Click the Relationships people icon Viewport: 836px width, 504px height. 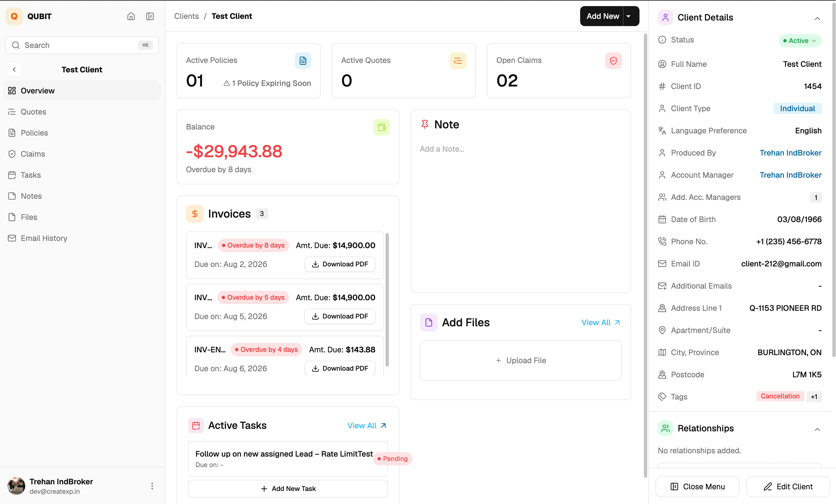tap(665, 428)
